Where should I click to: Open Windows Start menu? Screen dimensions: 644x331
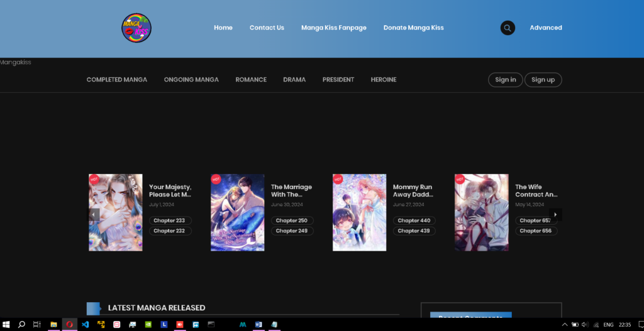(x=6, y=325)
